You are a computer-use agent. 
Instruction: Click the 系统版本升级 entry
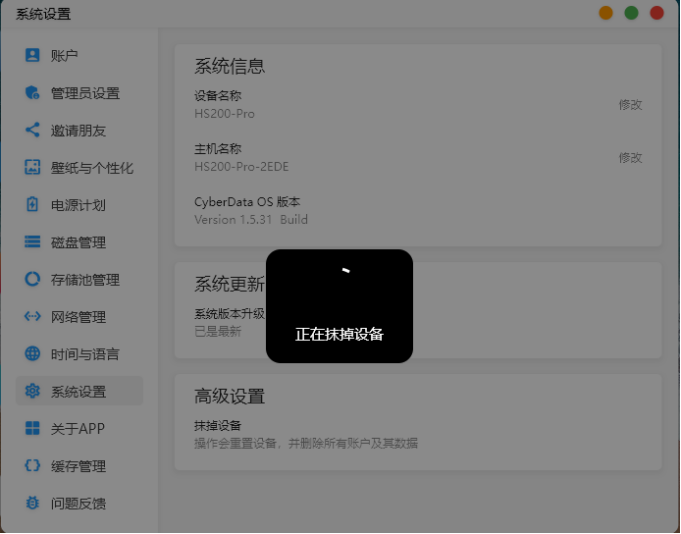point(230,314)
